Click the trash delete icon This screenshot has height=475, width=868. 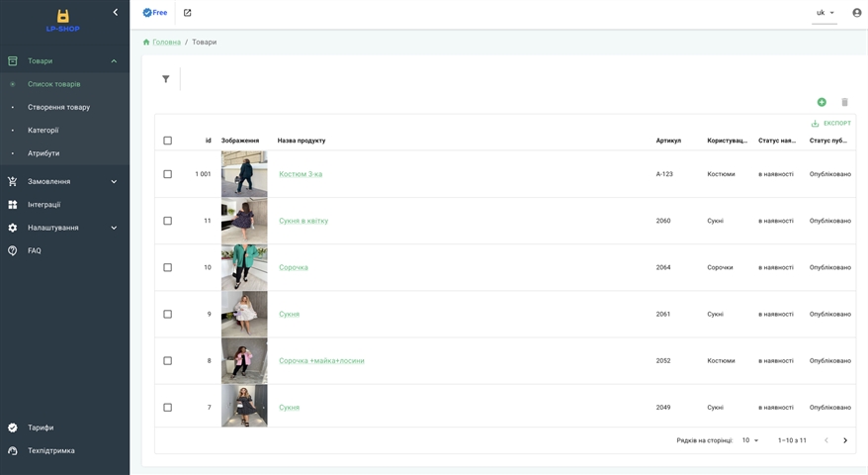[844, 102]
